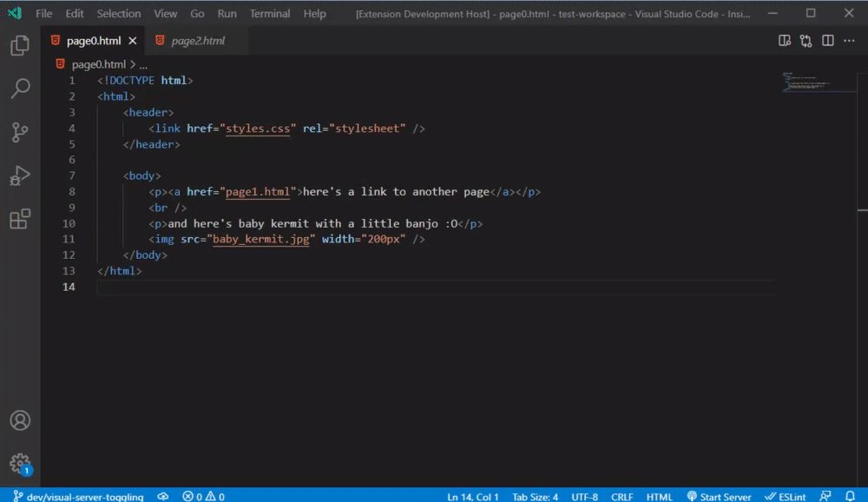This screenshot has width=868, height=502.
Task: Open the Accounts icon in the activity bar
Action: click(21, 420)
